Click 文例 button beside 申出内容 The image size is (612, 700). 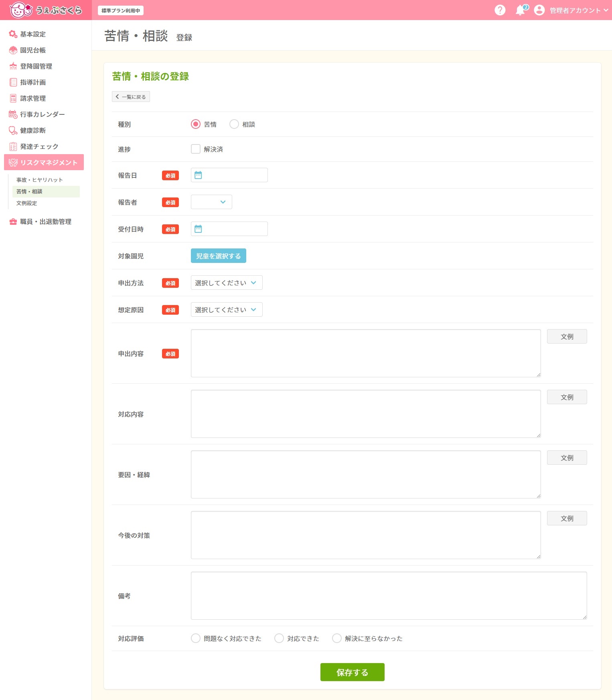point(567,336)
